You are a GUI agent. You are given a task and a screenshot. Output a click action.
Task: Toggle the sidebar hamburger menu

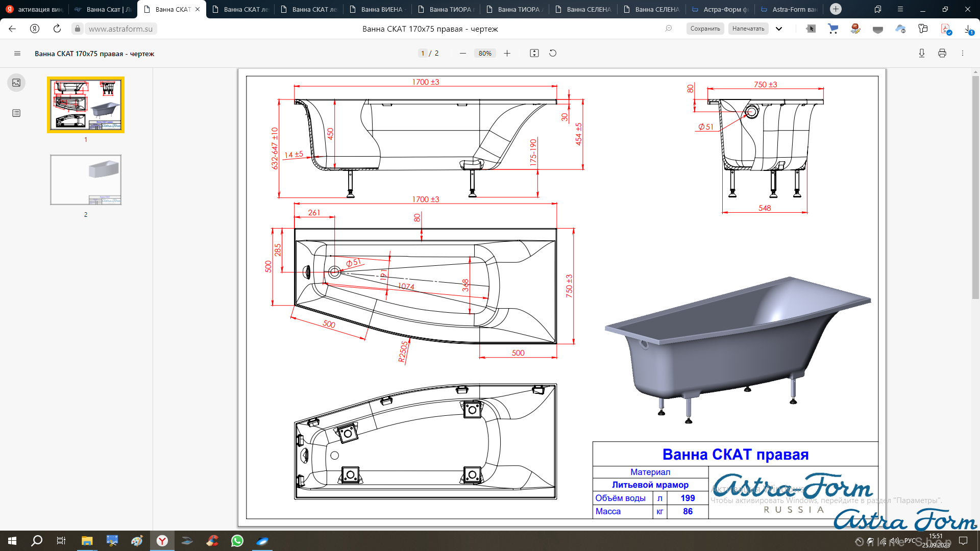click(x=17, y=54)
